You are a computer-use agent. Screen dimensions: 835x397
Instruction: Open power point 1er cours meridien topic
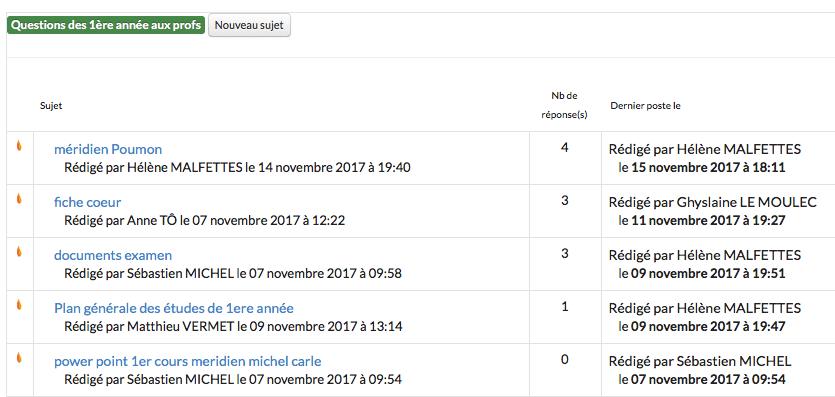click(187, 362)
